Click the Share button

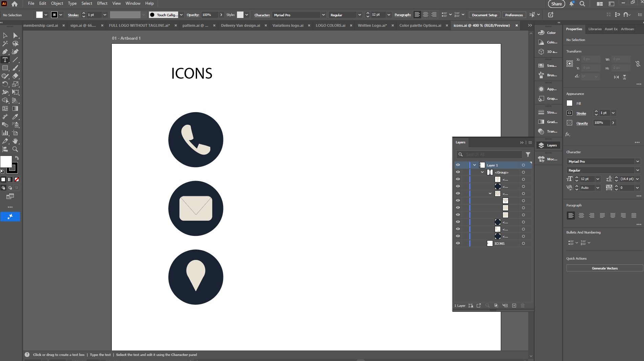pos(557,4)
